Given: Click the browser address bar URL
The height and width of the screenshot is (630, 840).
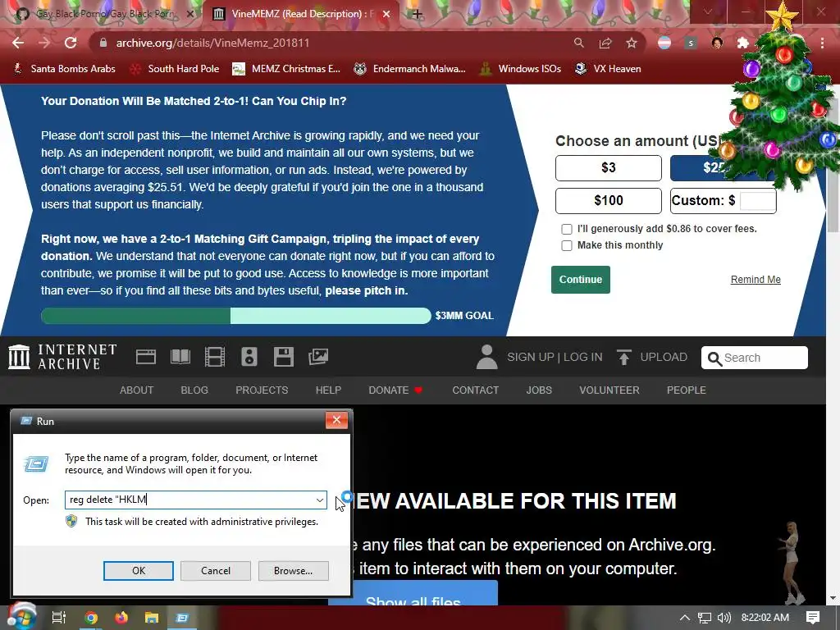Looking at the screenshot, I should (x=212, y=43).
